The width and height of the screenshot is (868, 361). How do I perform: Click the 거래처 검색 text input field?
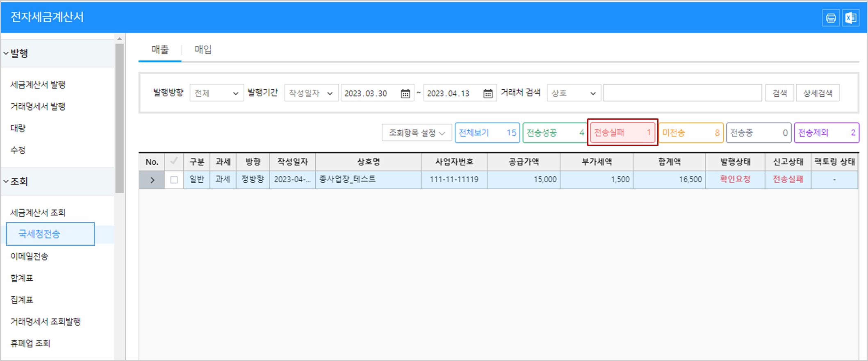click(x=682, y=93)
